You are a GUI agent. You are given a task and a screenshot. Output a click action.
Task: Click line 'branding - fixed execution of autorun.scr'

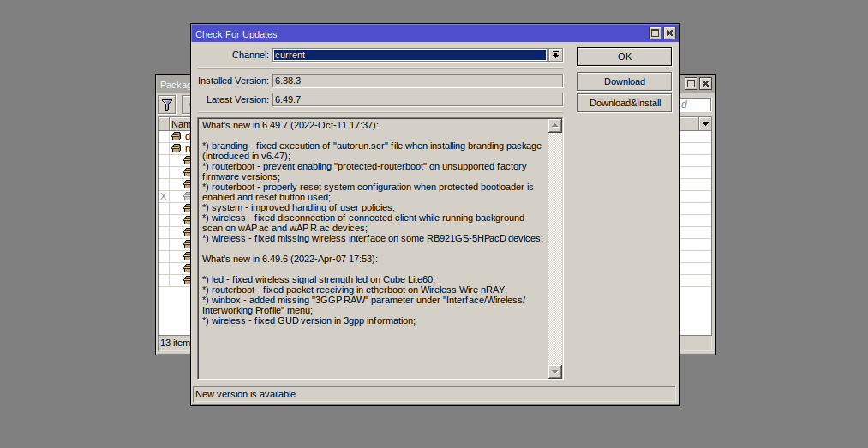371,151
